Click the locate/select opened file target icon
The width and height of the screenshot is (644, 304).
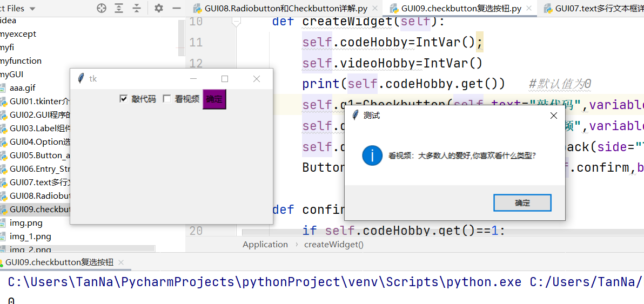(x=102, y=8)
